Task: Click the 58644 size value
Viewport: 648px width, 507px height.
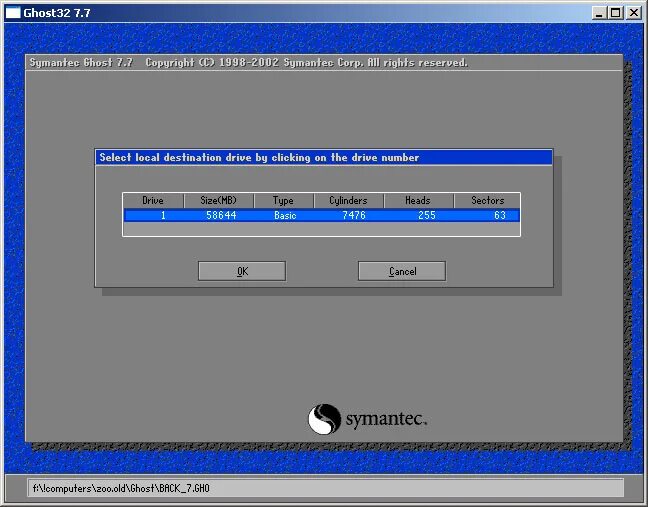Action: pyautogui.click(x=221, y=215)
